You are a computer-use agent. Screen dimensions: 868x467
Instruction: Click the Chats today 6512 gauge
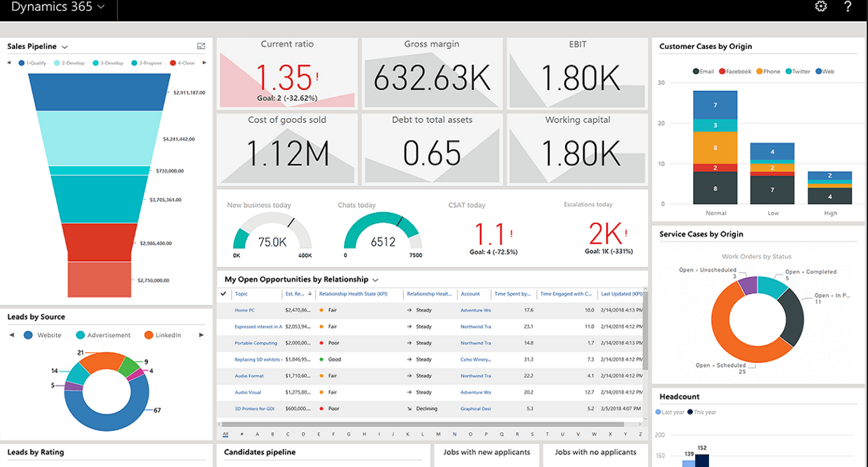[383, 231]
